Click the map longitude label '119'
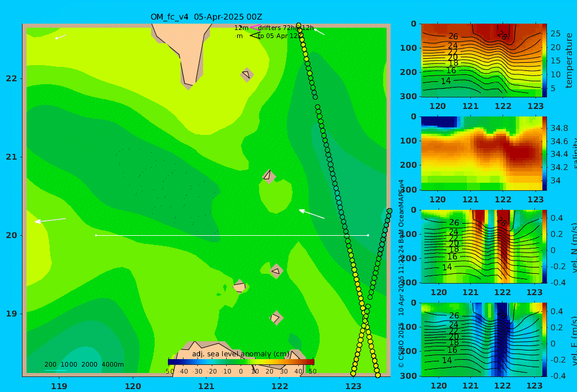Screen dimensions: 577x392 (x=59, y=386)
